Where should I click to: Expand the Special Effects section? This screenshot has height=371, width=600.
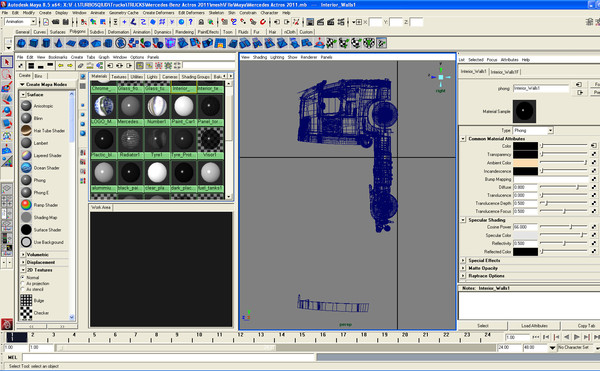[x=463, y=260]
